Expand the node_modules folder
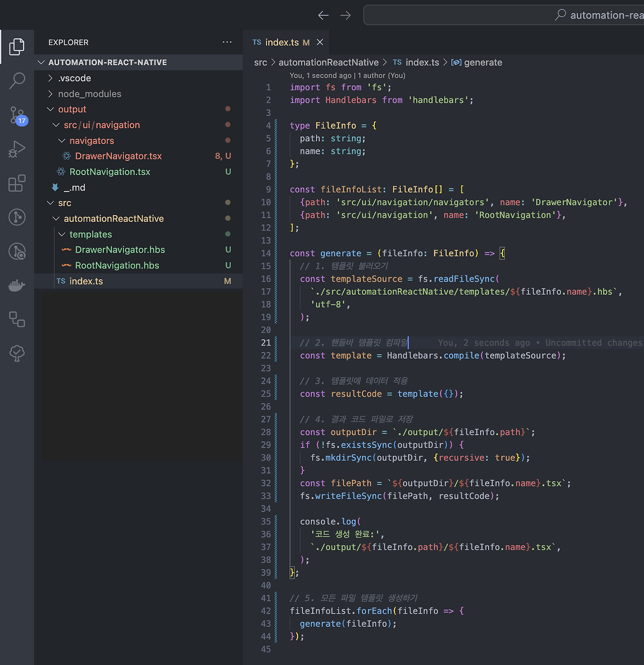 point(50,94)
